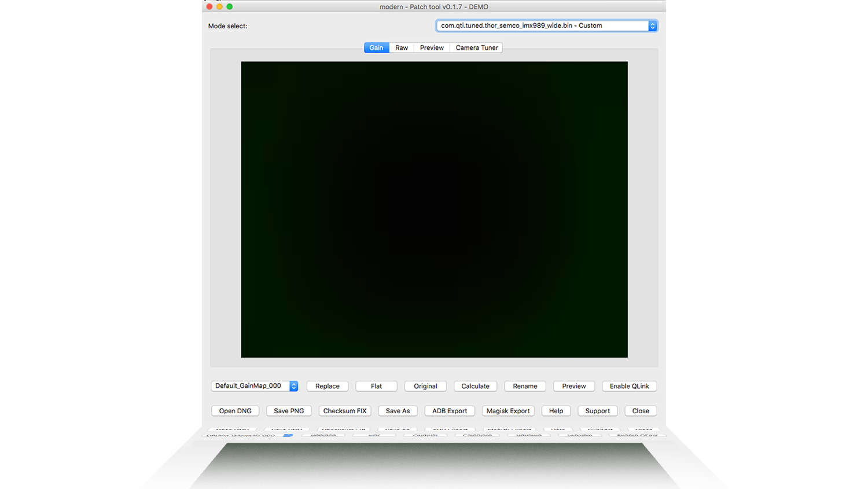Click the Magisk Export button

click(508, 411)
